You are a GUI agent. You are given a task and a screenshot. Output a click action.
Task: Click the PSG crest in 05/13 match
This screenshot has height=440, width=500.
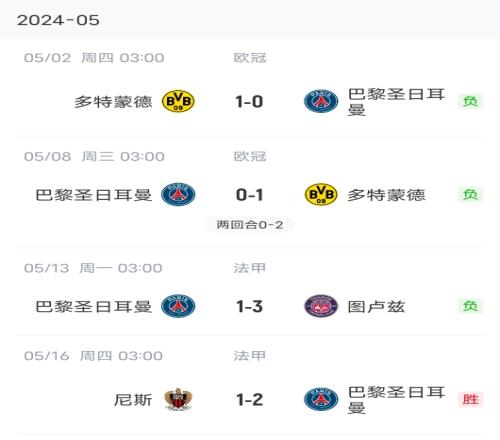[178, 306]
